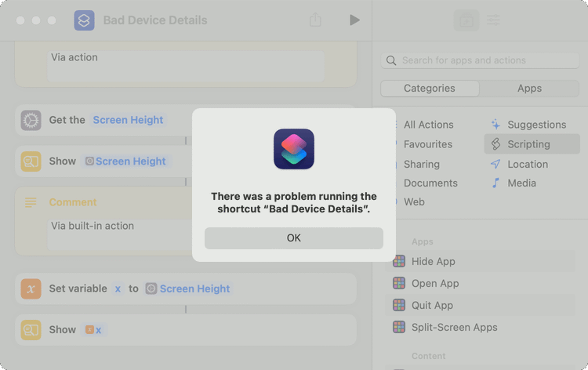
Task: Click the Media music note icon
Action: [x=495, y=183]
